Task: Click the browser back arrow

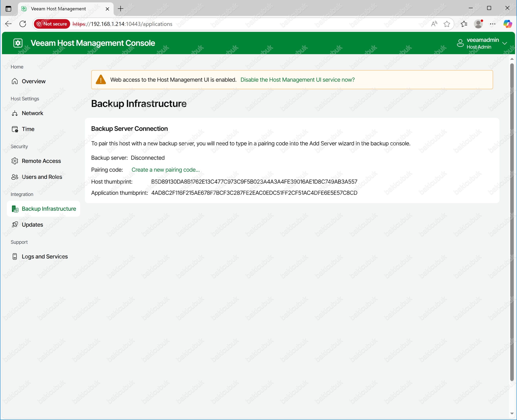Action: coord(8,24)
